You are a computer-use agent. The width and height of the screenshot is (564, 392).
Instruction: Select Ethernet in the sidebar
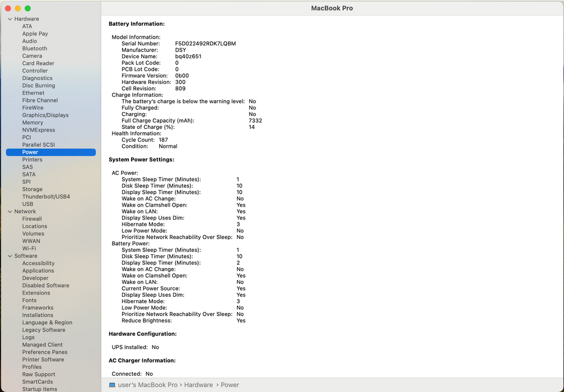tap(33, 93)
